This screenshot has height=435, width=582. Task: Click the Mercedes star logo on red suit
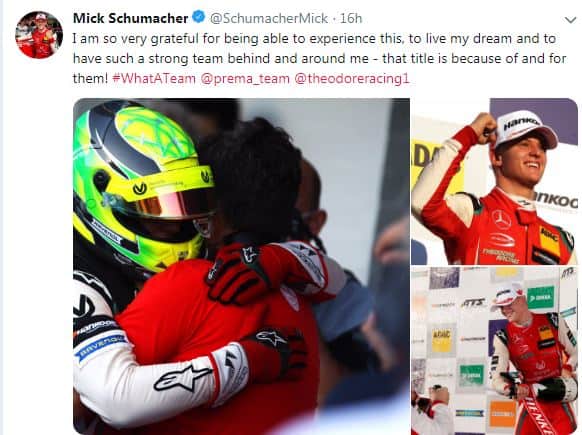click(x=501, y=219)
